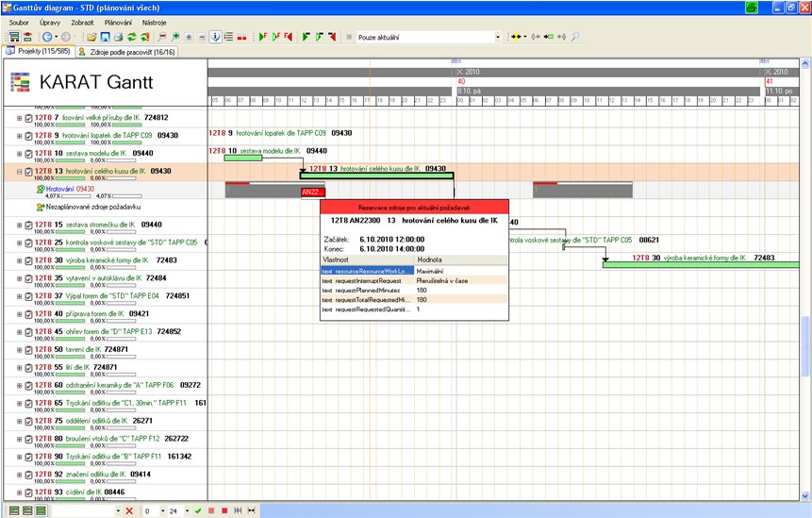Toggle the third green rows bottom icon
This screenshot has height=518, width=812.
click(x=41, y=510)
